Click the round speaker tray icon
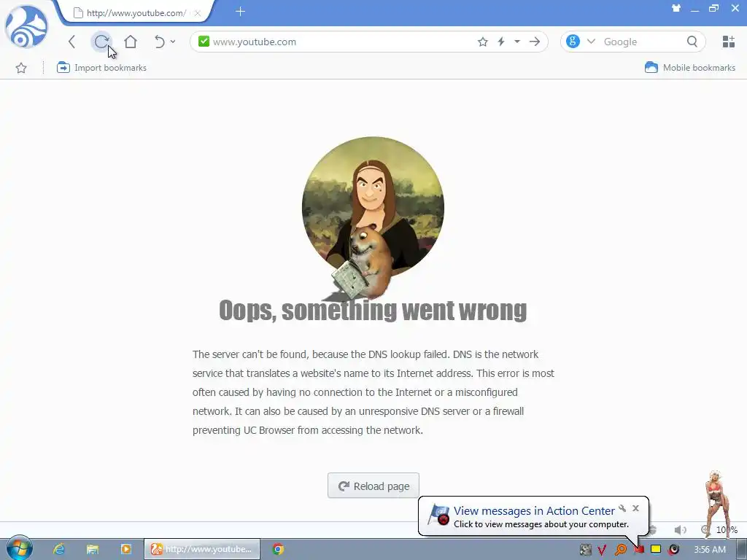This screenshot has height=560, width=747. (673, 550)
